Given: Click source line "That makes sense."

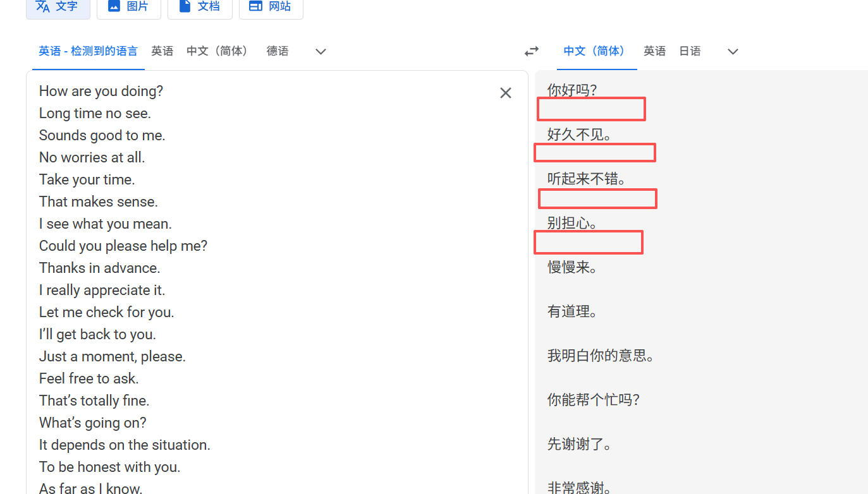Looking at the screenshot, I should (x=99, y=202).
